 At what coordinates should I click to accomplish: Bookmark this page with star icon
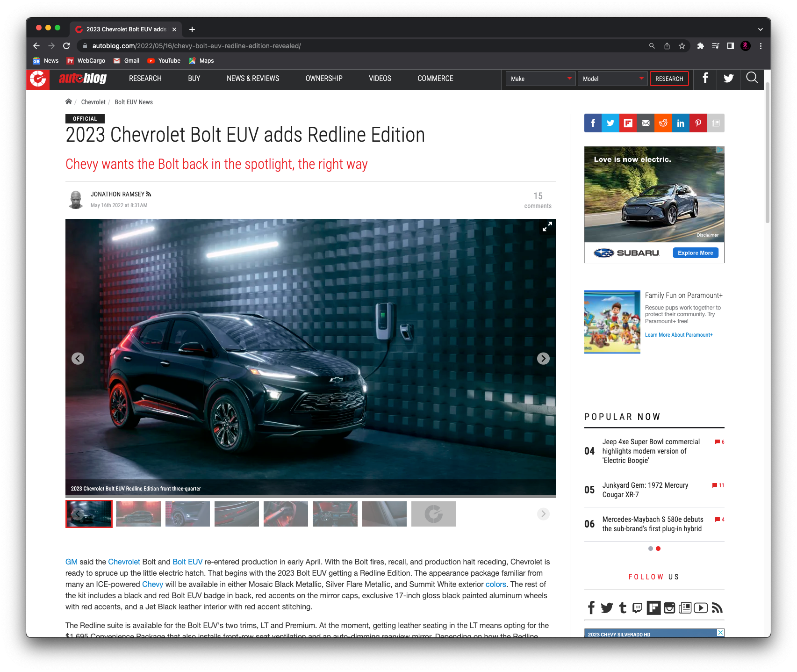682,46
